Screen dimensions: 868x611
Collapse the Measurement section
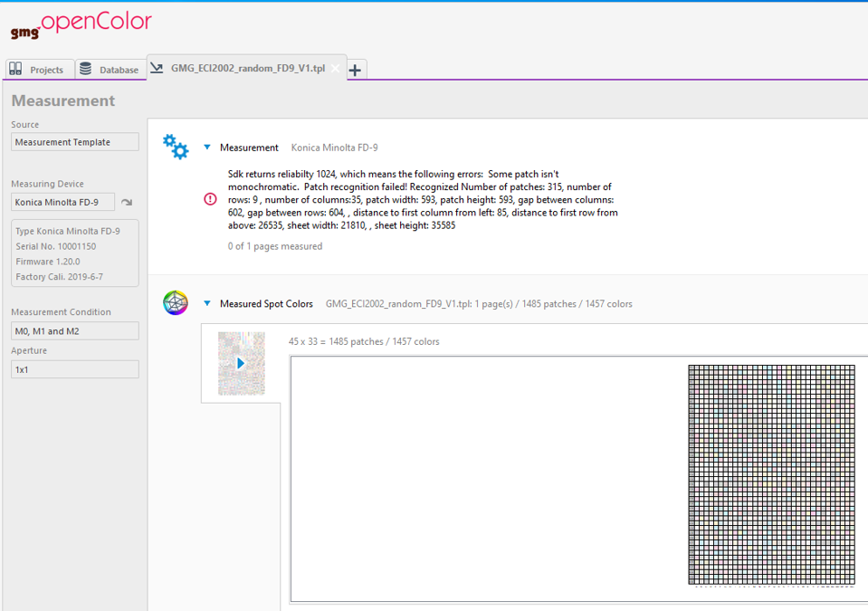pyautogui.click(x=207, y=148)
